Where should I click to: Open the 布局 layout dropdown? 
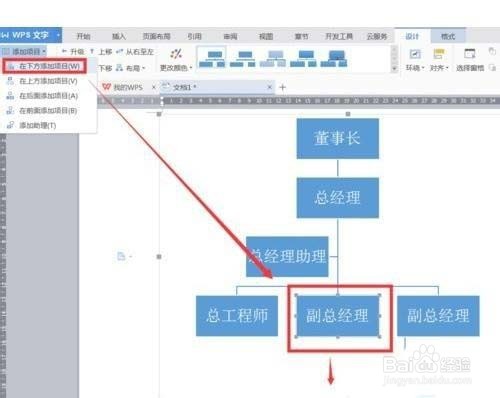[131, 68]
